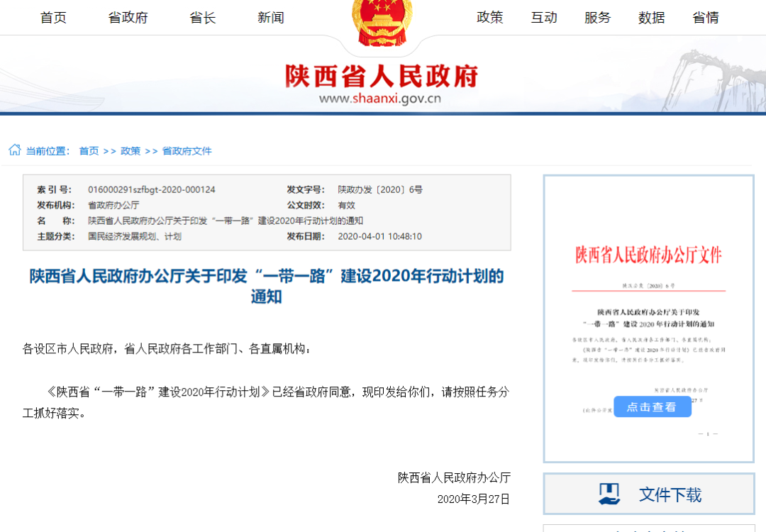The width and height of the screenshot is (766, 532).
Task: Click the home icon beside 当前位置
Action: click(14, 150)
